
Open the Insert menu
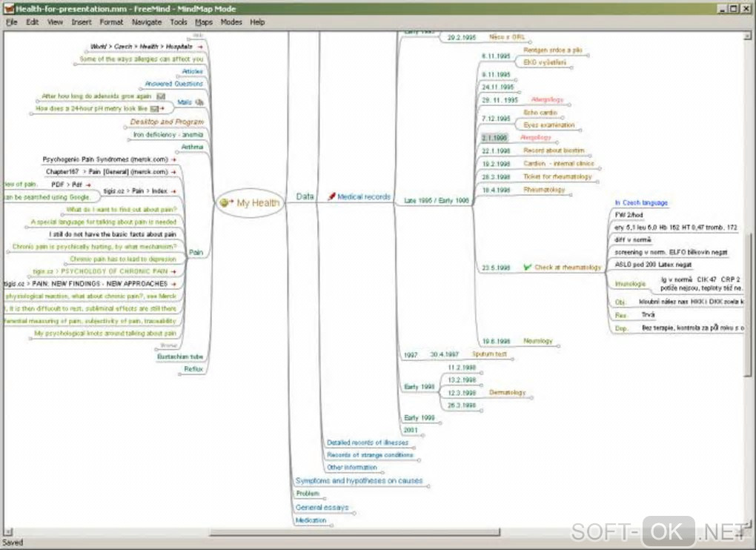81,22
